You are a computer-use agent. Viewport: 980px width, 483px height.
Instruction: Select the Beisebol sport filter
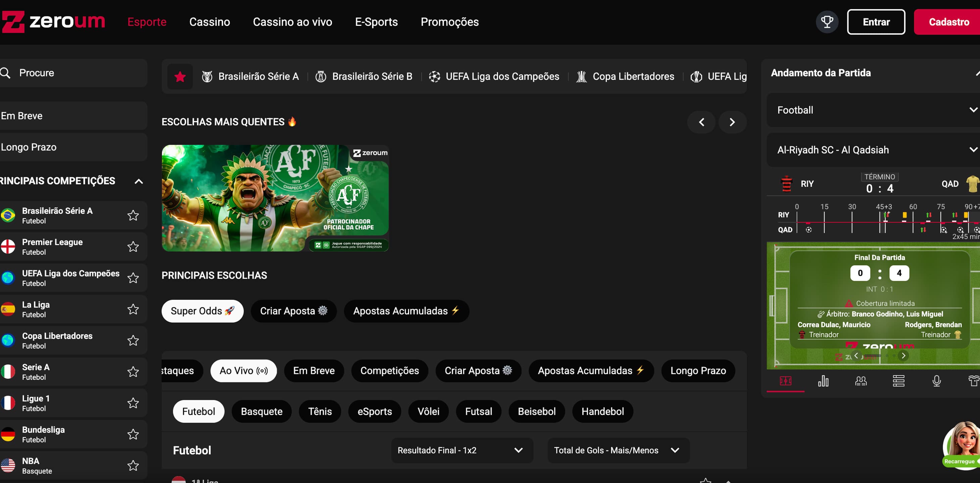click(537, 412)
